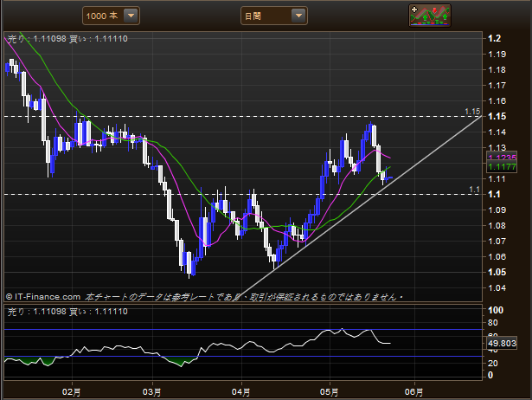Click the IT-Finance.com copyright text
This screenshot has width=532, height=400.
pyautogui.click(x=43, y=297)
